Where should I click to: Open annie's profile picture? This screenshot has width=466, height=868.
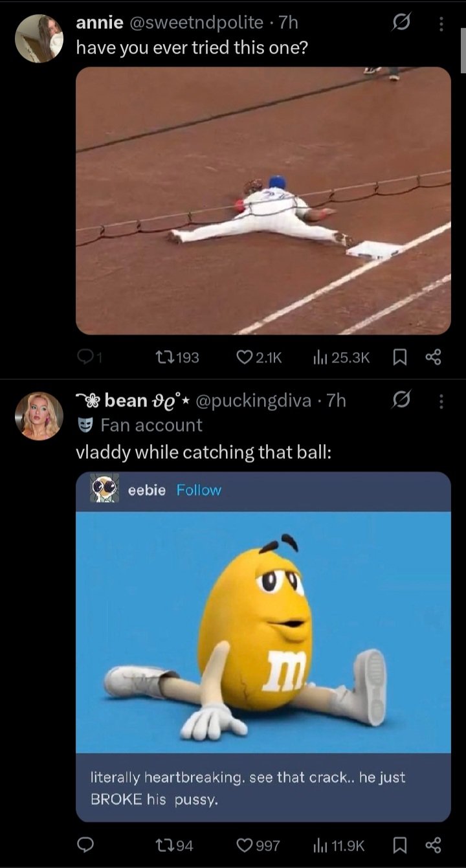click(39, 38)
